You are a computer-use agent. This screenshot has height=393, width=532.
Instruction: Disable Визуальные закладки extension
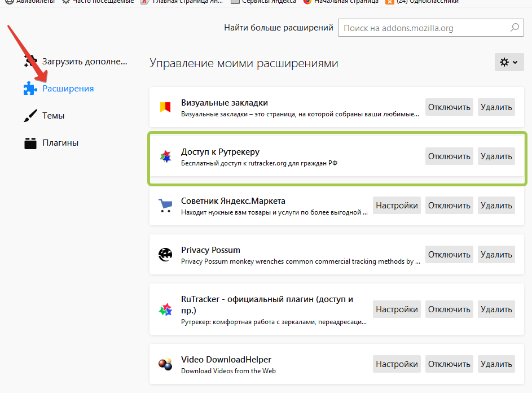pyautogui.click(x=449, y=107)
